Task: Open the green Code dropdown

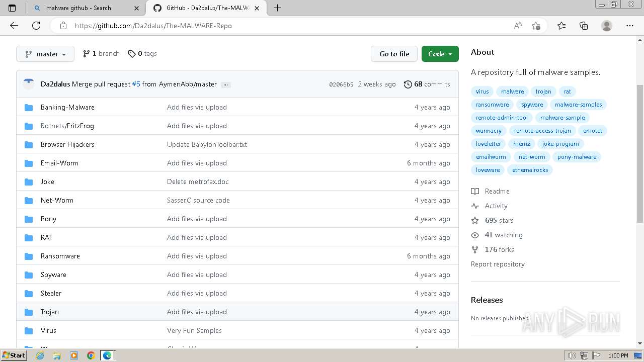Action: click(440, 54)
